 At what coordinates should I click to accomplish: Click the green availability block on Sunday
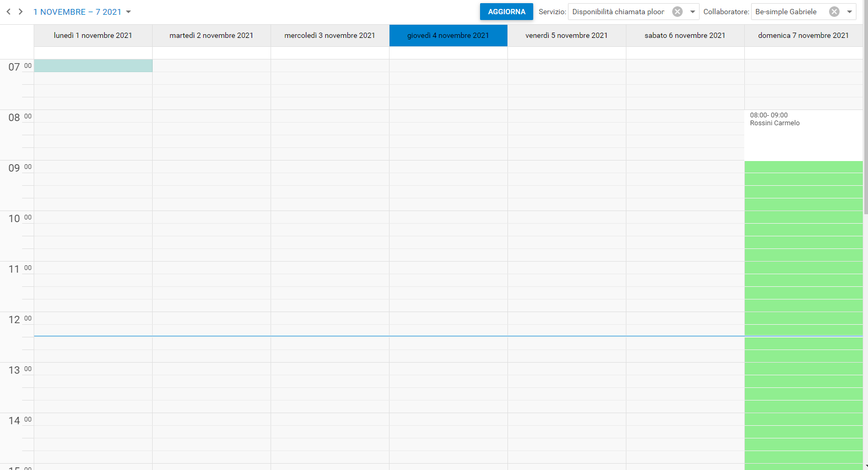804,315
